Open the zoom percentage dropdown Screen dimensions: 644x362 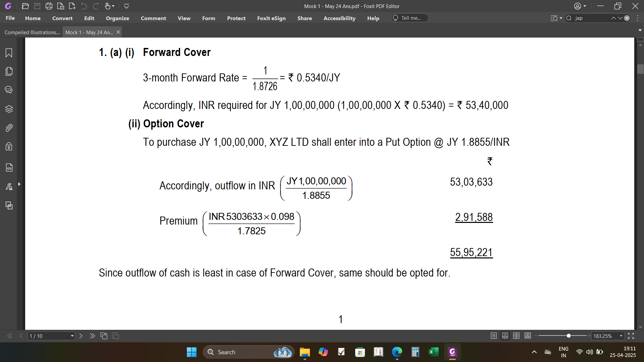(621, 336)
